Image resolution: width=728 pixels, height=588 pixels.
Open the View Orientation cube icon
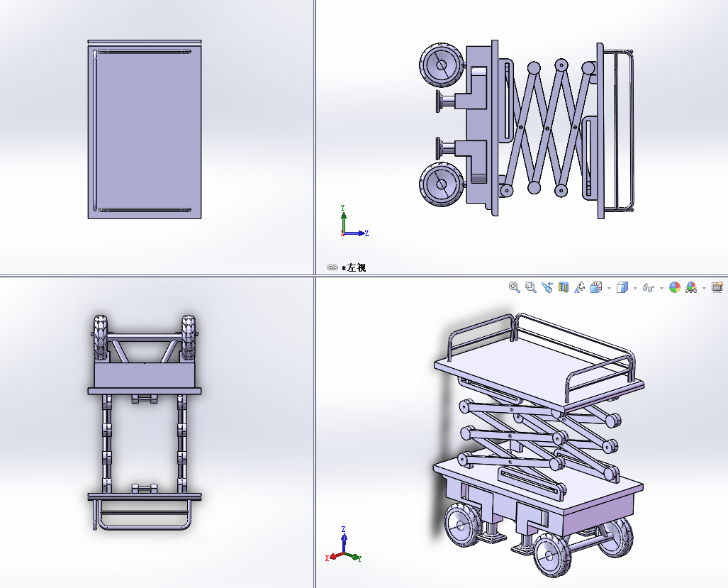pos(596,287)
